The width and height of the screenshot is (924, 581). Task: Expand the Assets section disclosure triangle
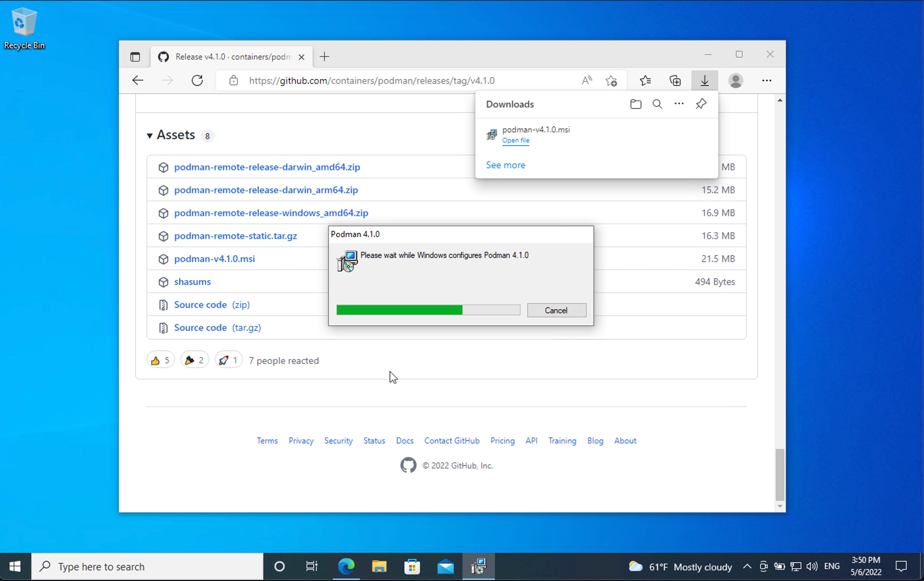click(151, 135)
